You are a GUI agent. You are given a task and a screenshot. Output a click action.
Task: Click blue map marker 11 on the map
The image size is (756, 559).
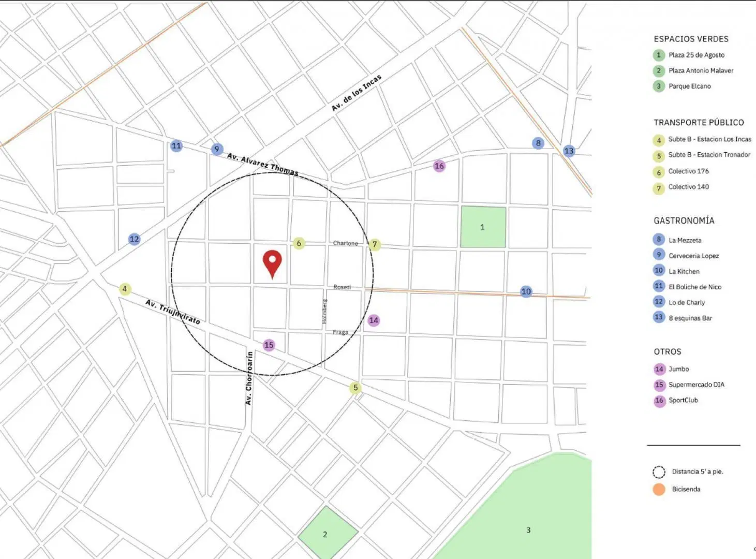[x=176, y=146]
